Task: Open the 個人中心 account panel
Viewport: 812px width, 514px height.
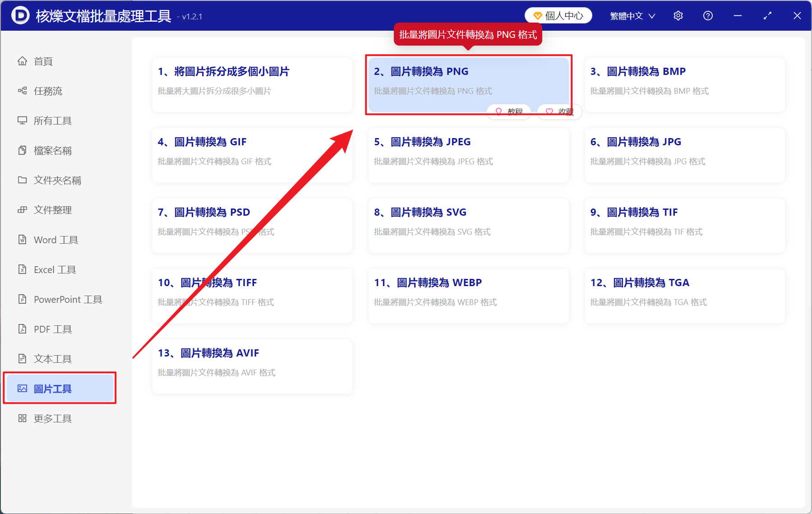Action: 558,15
